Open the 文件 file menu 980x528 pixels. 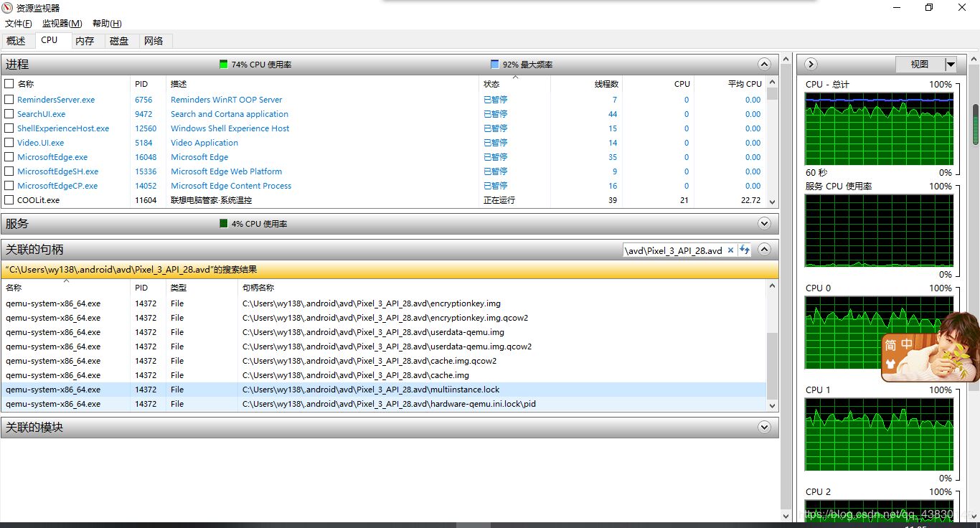(x=18, y=23)
